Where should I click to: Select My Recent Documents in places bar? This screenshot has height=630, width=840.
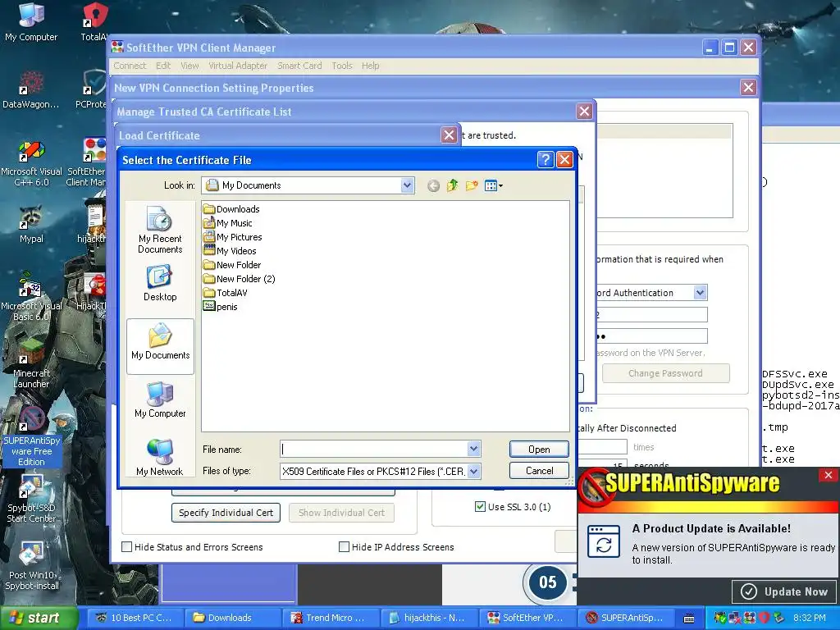click(x=160, y=231)
